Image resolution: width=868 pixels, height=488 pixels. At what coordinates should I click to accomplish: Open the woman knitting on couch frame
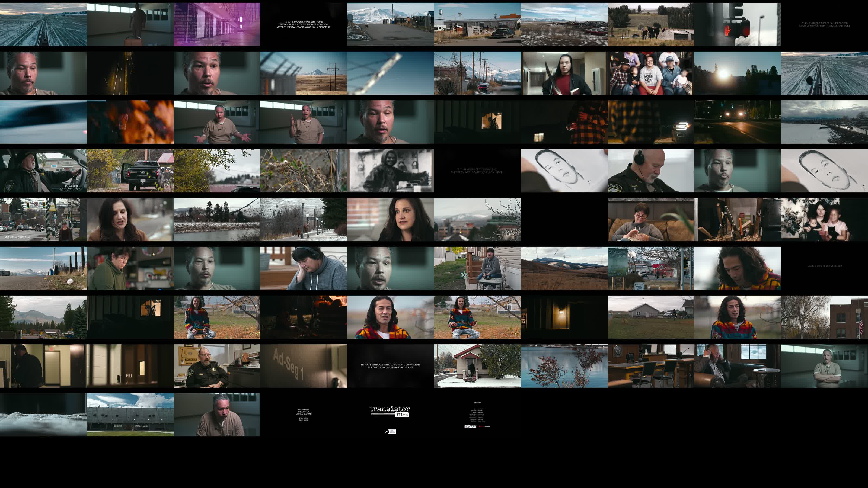point(650,220)
